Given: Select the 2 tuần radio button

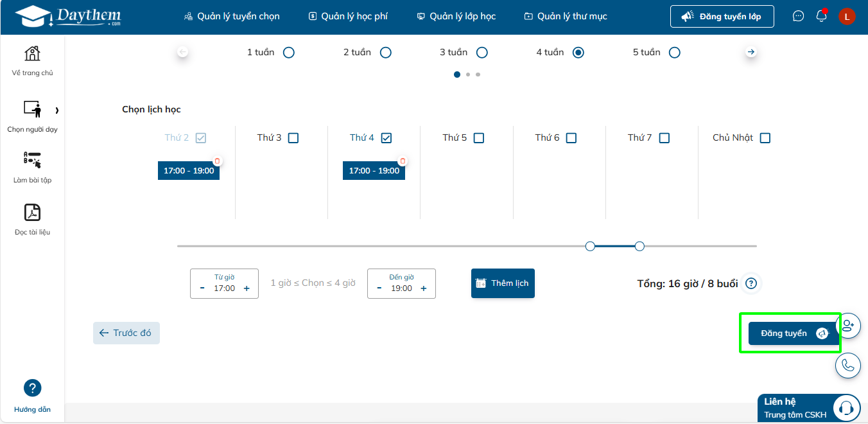Looking at the screenshot, I should (385, 53).
